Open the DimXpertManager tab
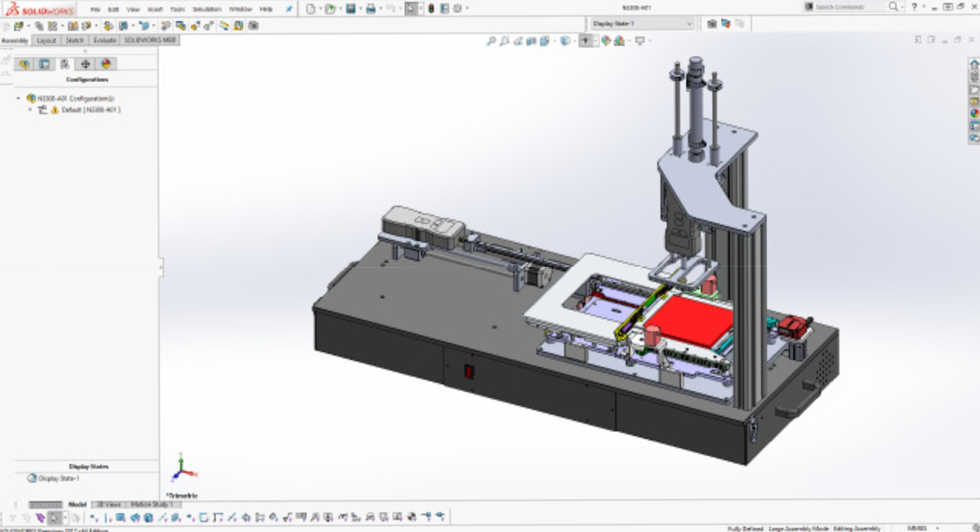This screenshot has height=532, width=980. (x=85, y=64)
